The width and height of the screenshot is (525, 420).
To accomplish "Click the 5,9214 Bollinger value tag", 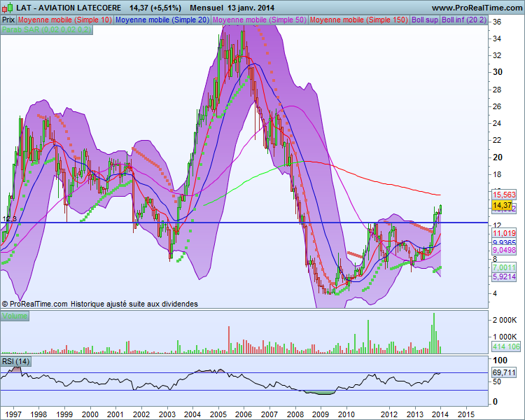I will coord(504,276).
